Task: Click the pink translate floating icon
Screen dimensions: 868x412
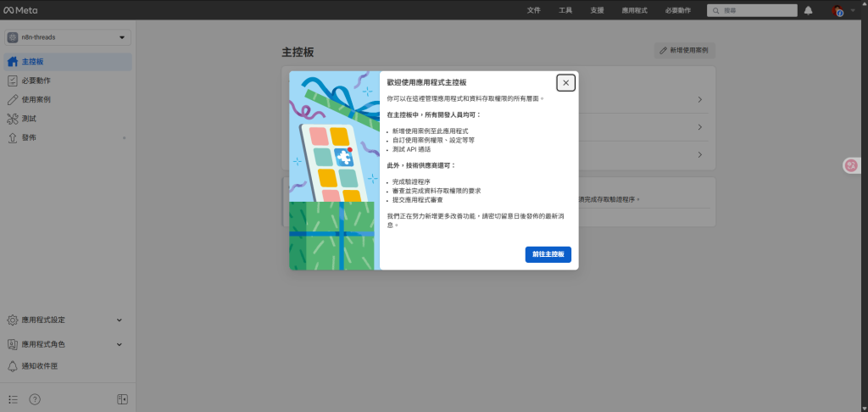Action: pyautogui.click(x=851, y=165)
